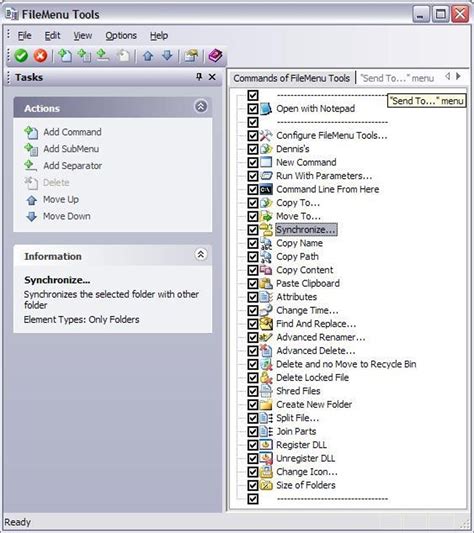Click Move Up link in Actions
474x533 pixels.
pyautogui.click(x=61, y=200)
